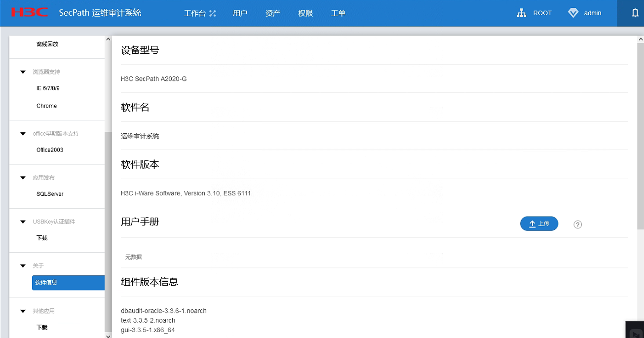Click gui-3.3.5-1.x86_64 entry
Screen dimensions: 644x338
(148, 330)
